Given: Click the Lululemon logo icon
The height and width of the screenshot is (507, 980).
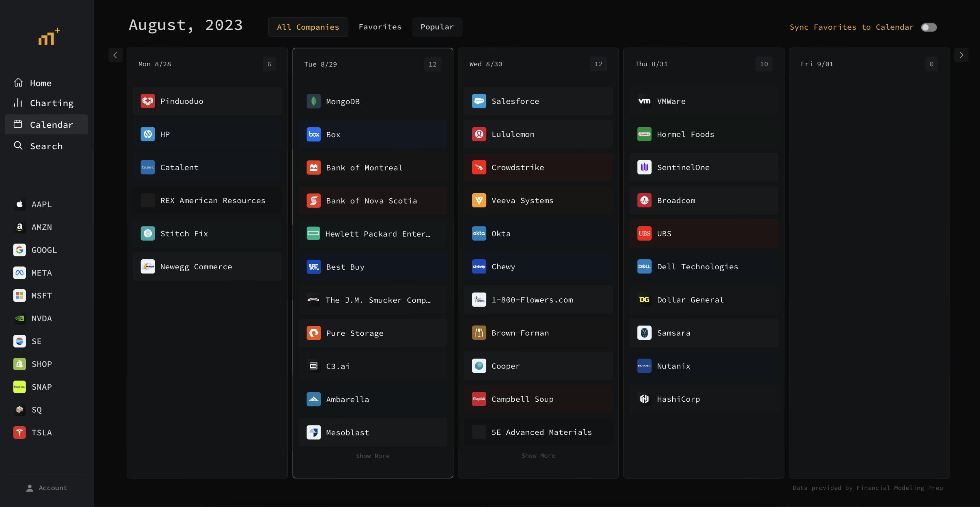Looking at the screenshot, I should 479,134.
